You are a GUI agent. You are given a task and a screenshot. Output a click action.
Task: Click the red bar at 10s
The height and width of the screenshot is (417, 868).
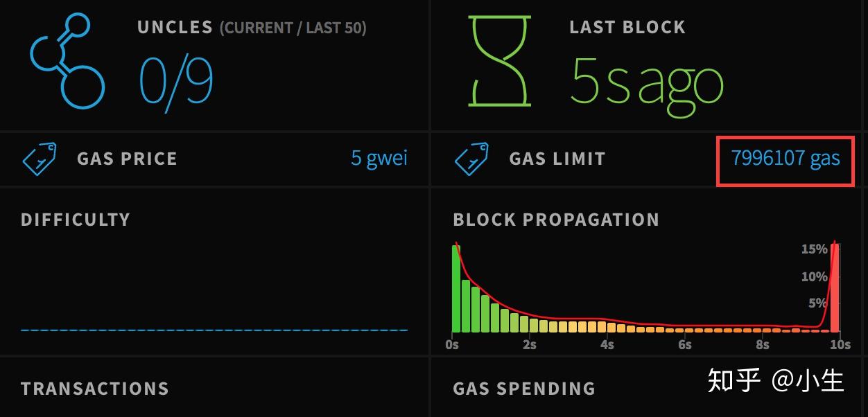coord(835,287)
